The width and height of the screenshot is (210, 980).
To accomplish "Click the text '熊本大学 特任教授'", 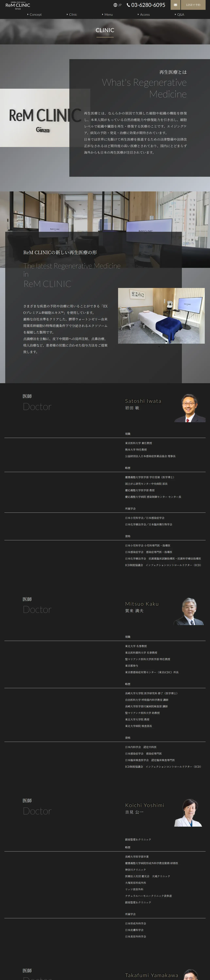I will pyautogui.click(x=136, y=450).
